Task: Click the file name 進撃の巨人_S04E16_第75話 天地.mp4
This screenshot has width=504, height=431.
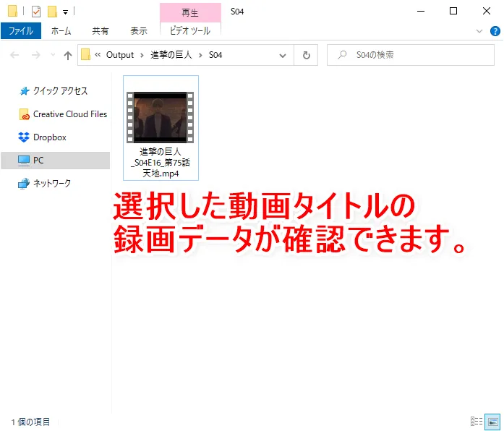Action: 161,163
